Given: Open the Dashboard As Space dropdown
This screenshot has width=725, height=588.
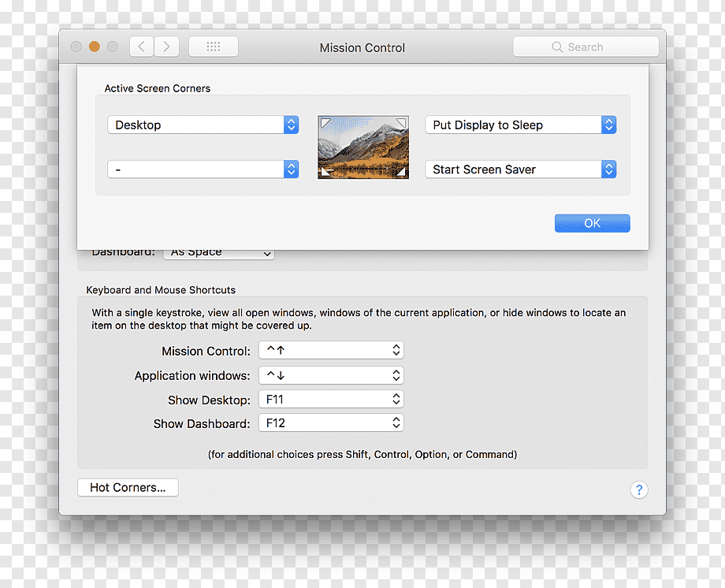Looking at the screenshot, I should click(x=219, y=254).
